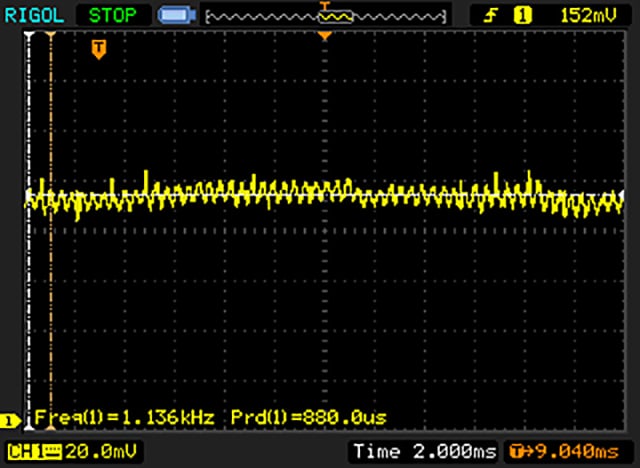
Task: Click the channel 1 ground marker on left edge
Action: pos(11,420)
